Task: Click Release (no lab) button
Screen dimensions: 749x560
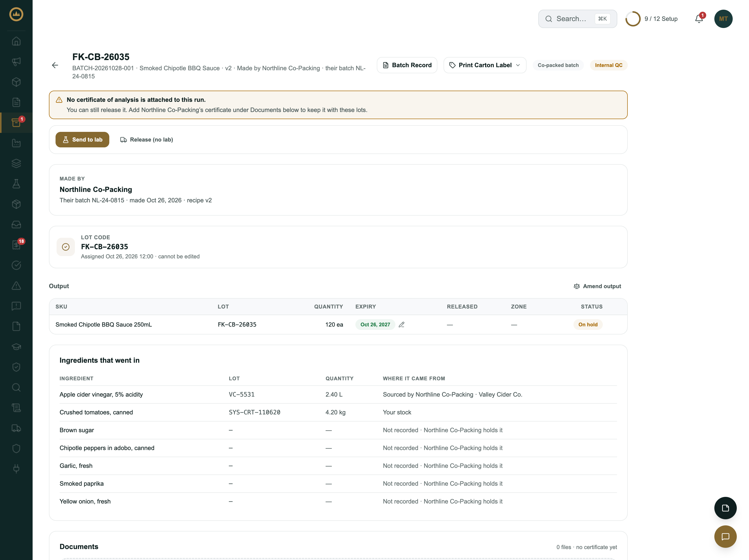Action: (x=147, y=140)
